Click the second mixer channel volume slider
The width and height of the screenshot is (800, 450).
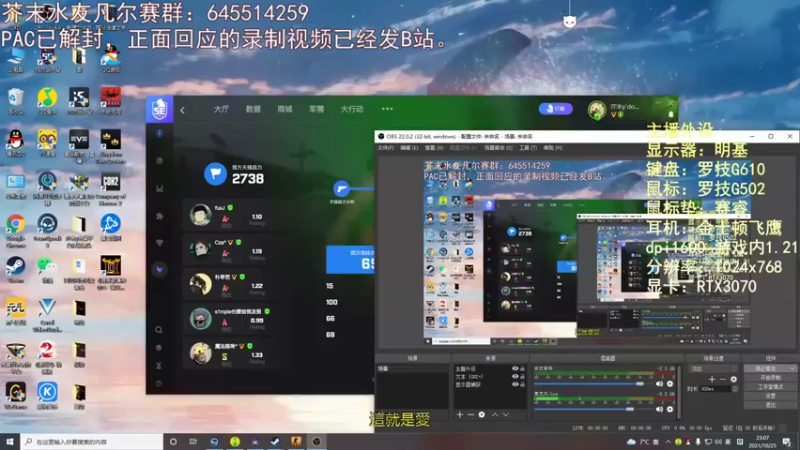click(x=593, y=409)
